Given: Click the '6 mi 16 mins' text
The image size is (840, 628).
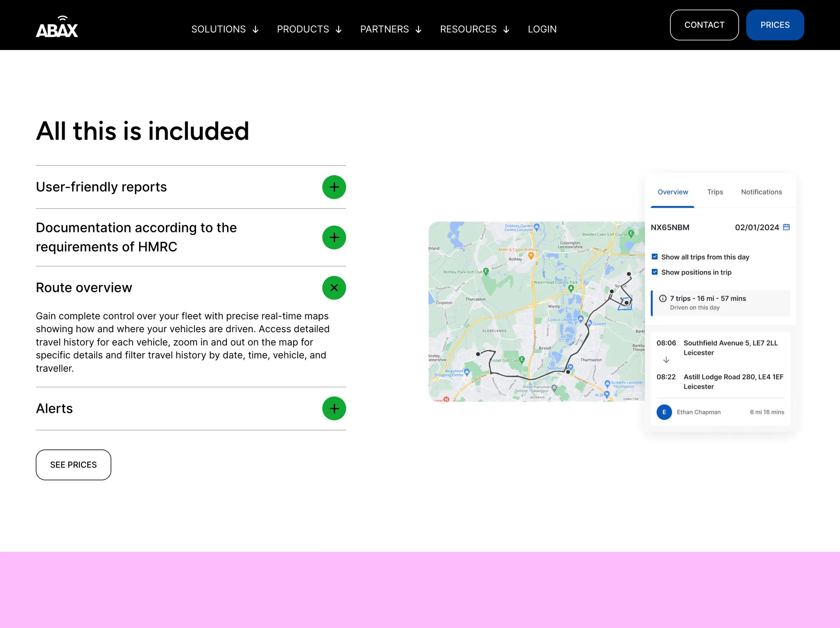Looking at the screenshot, I should (767, 412).
